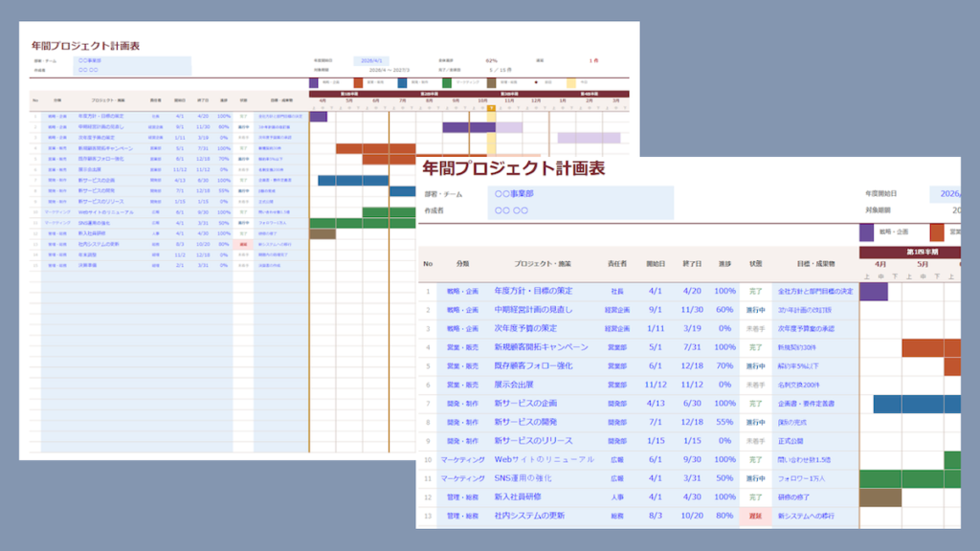Screen dimensions: 980x551
Task: Select 年末調整 project cell in back sheet
Action: (x=87, y=254)
